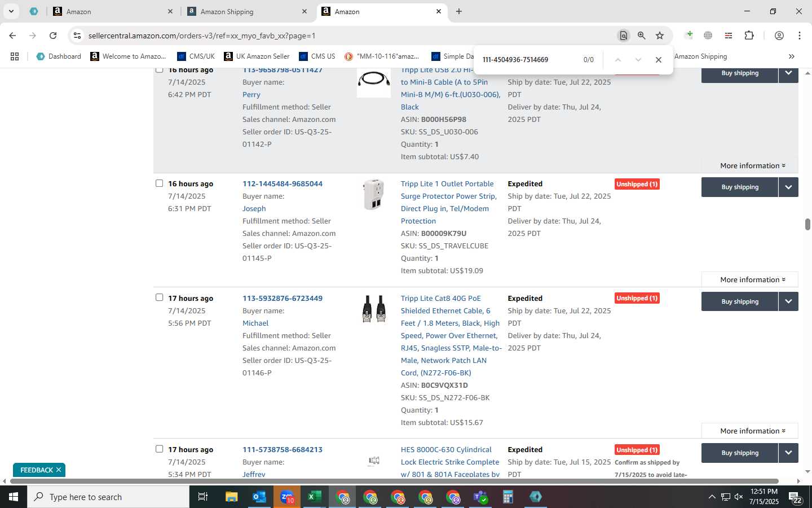Expand More information for Perry's order
The width and height of the screenshot is (812, 508).
(x=752, y=166)
